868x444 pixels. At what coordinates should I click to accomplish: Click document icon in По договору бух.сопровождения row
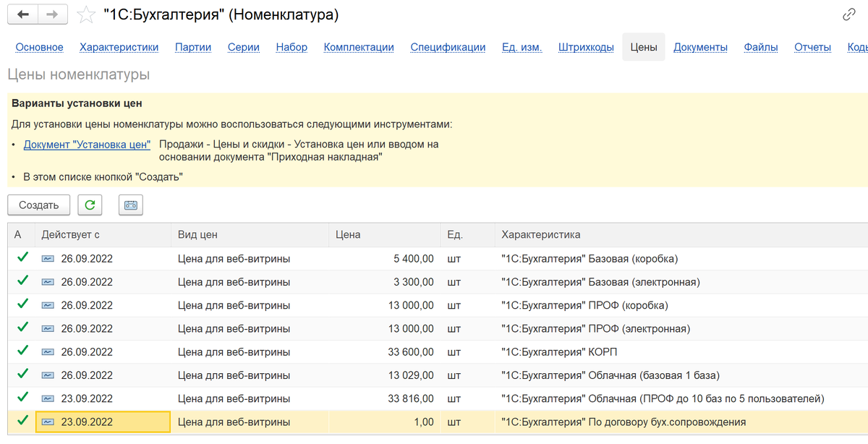click(48, 422)
